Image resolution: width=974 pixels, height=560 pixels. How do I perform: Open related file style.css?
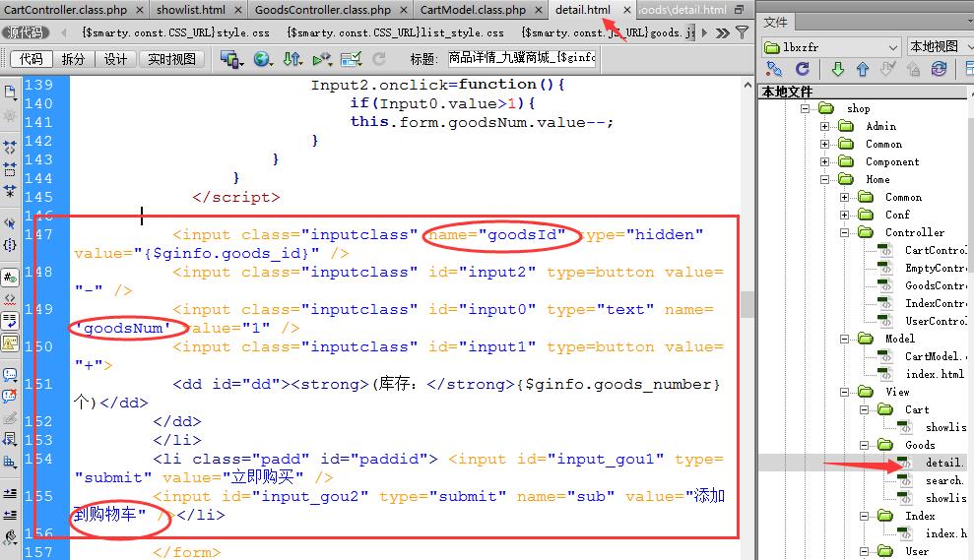click(175, 32)
